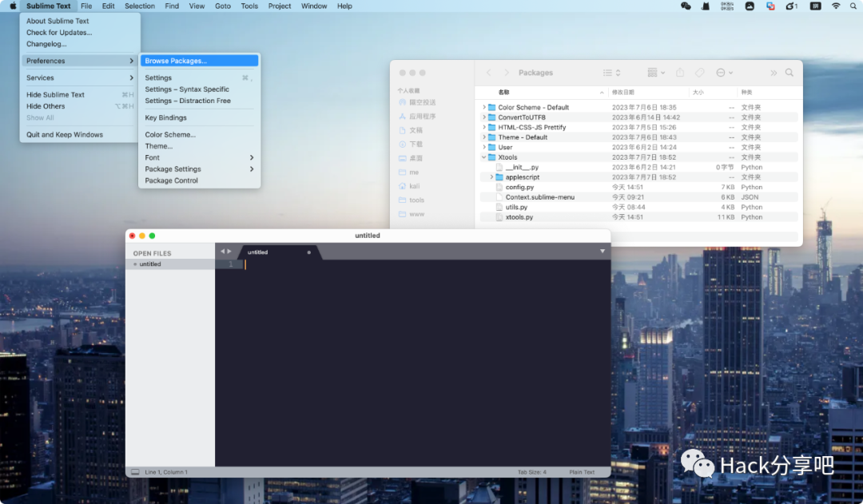Show more Finder toolbar items chevron

coord(774,73)
